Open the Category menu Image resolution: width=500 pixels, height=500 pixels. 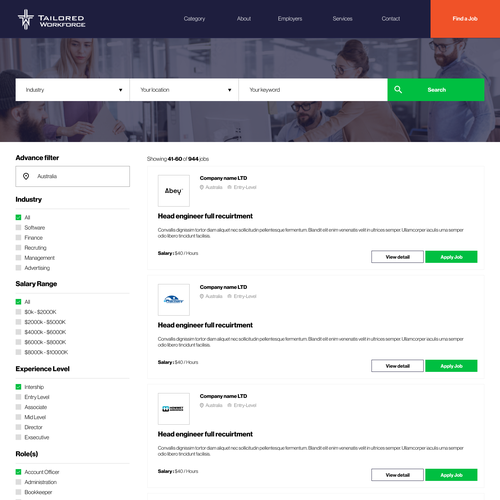point(194,19)
